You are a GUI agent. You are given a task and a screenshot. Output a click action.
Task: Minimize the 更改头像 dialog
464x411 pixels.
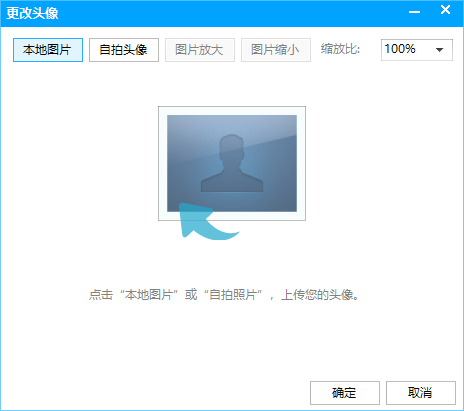click(x=414, y=12)
